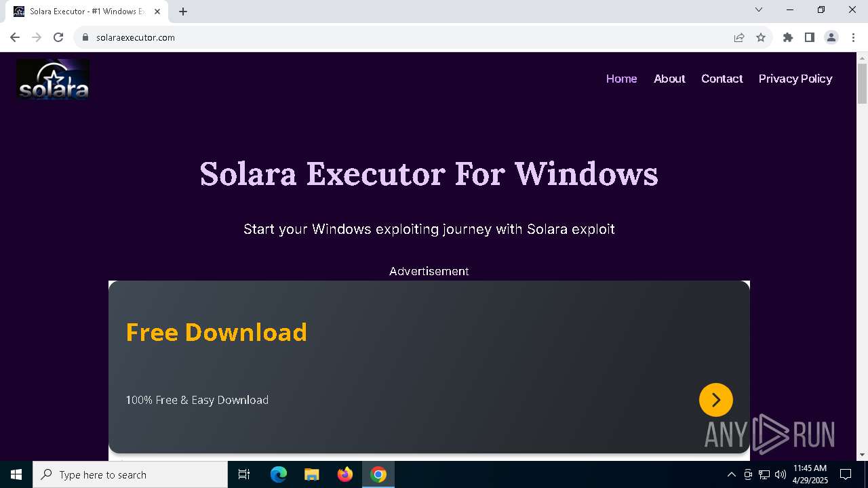Click the Solara logo image
Viewport: 868px width, 488px height.
53,79
